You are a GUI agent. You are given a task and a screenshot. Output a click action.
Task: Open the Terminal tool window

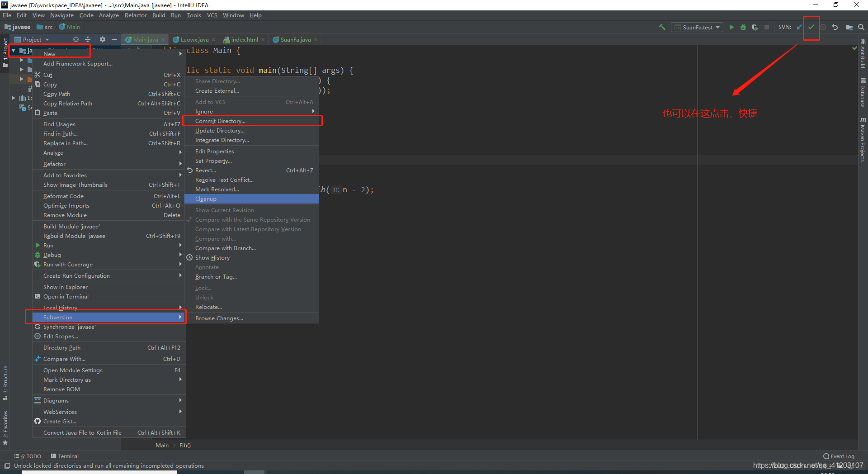(65, 456)
